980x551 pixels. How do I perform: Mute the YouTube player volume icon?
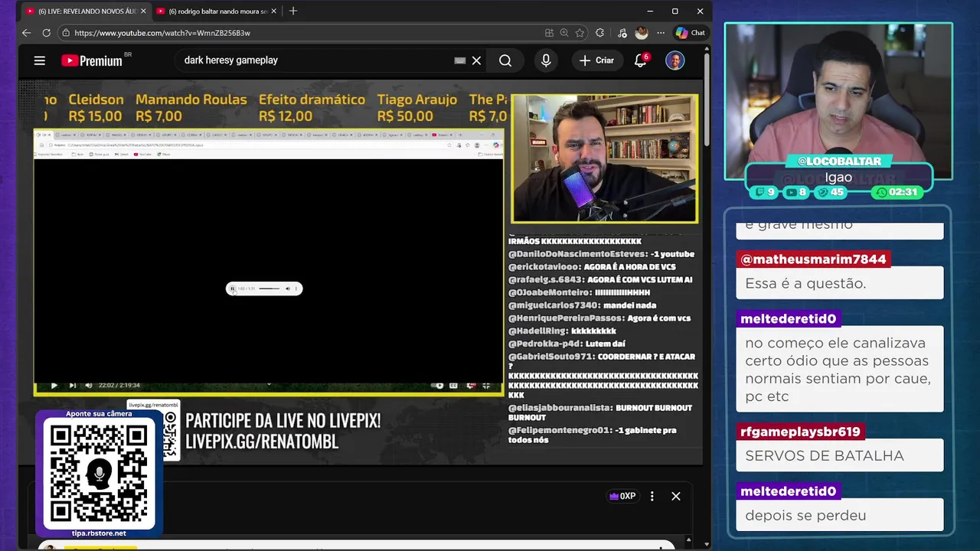pyautogui.click(x=89, y=385)
